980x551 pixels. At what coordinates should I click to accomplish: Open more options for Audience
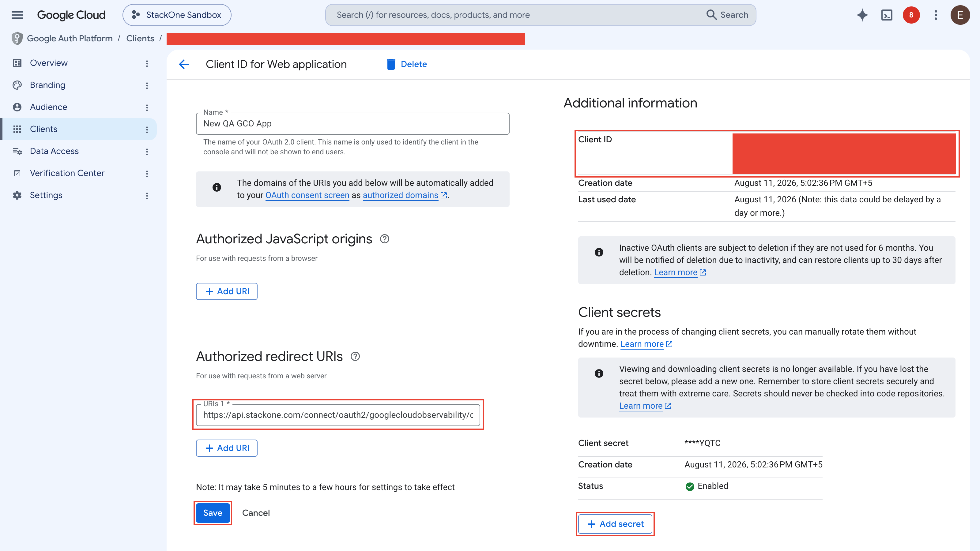147,108
